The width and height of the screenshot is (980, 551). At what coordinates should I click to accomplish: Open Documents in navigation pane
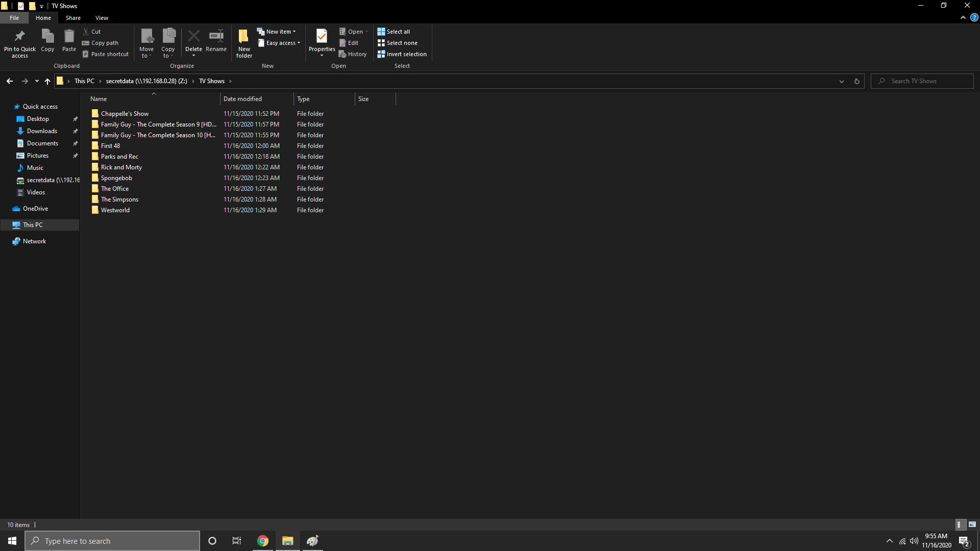(42, 143)
